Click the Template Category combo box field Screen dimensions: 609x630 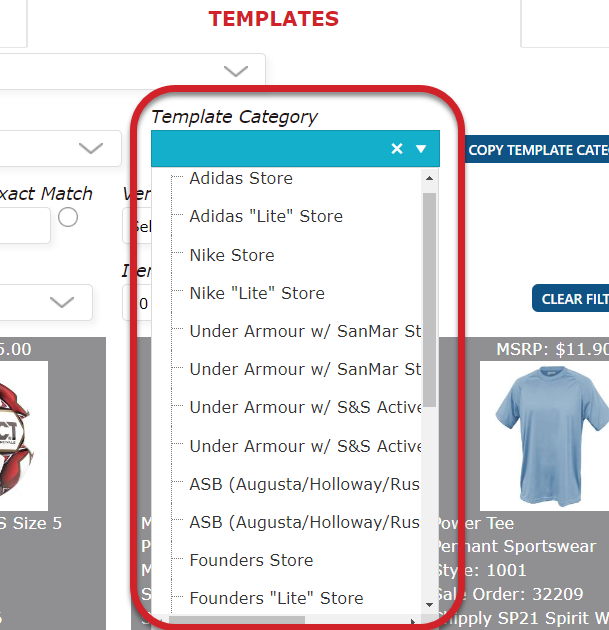pyautogui.click(x=295, y=149)
